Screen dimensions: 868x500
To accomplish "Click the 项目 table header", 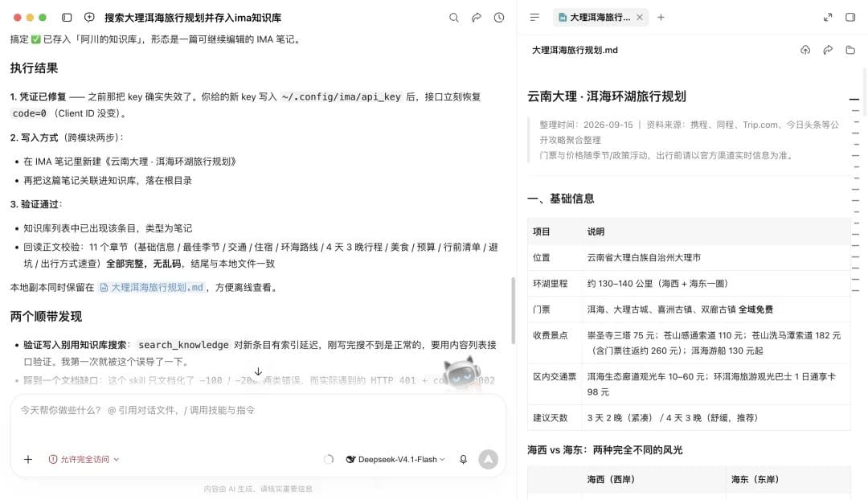I will pos(542,232).
